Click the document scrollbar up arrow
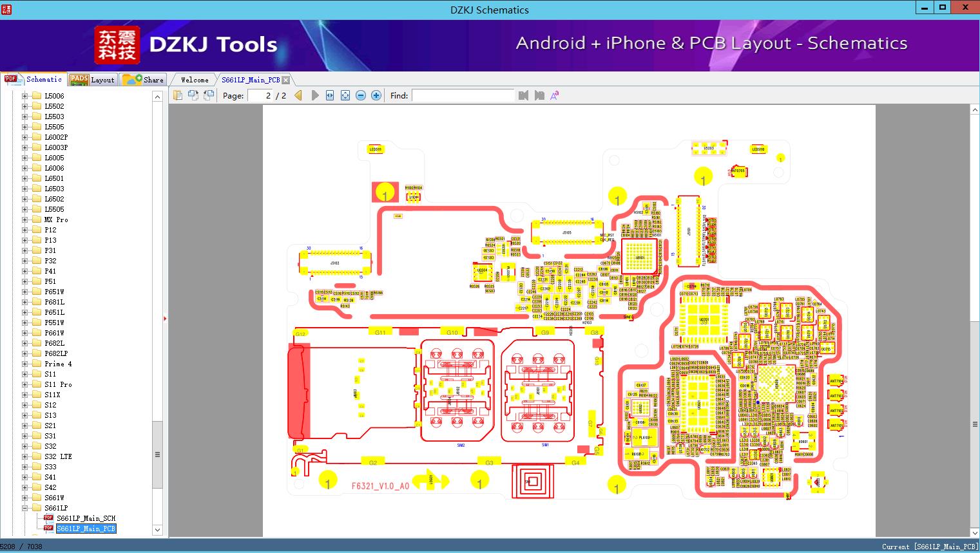This screenshot has height=553, width=980. pyautogui.click(x=975, y=110)
